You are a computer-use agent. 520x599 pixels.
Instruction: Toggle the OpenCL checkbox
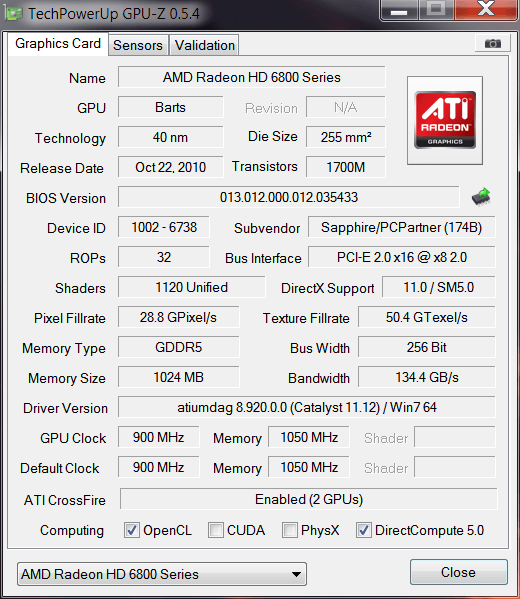coord(132,530)
